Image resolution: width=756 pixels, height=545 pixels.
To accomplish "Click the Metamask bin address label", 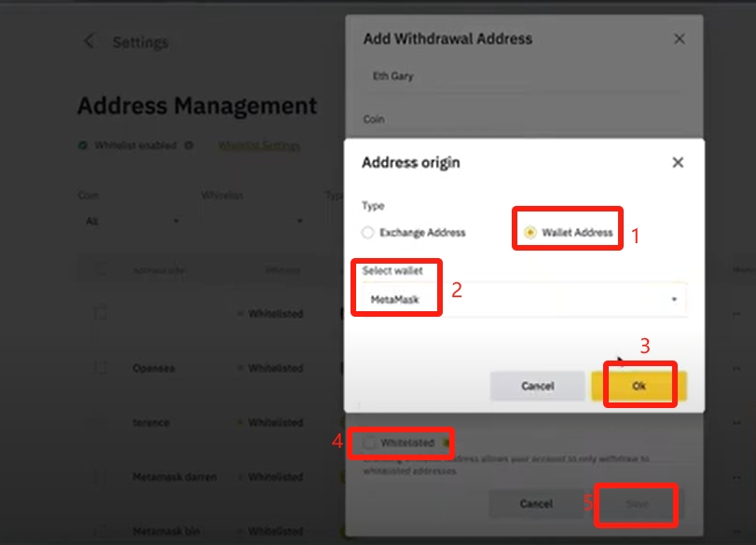I will (166, 532).
